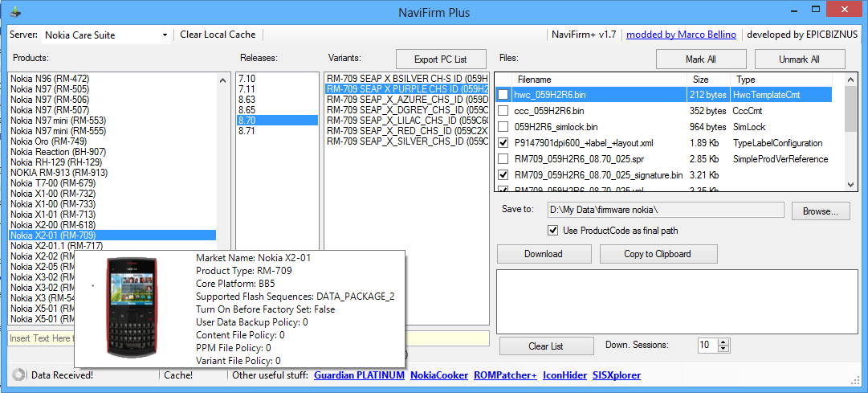The image size is (868, 393).
Task: Select Nokia N97 mini (RM-553) product
Action: pos(112,121)
